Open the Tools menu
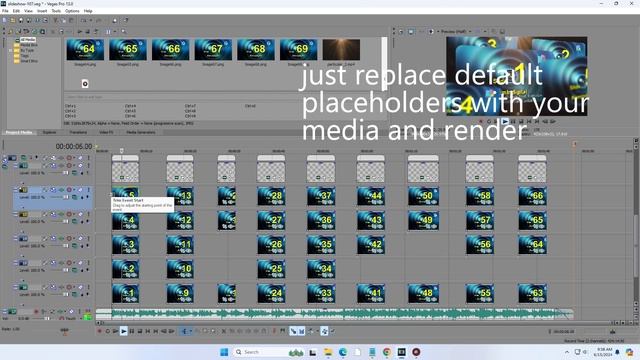The width and height of the screenshot is (640, 360). [56, 11]
